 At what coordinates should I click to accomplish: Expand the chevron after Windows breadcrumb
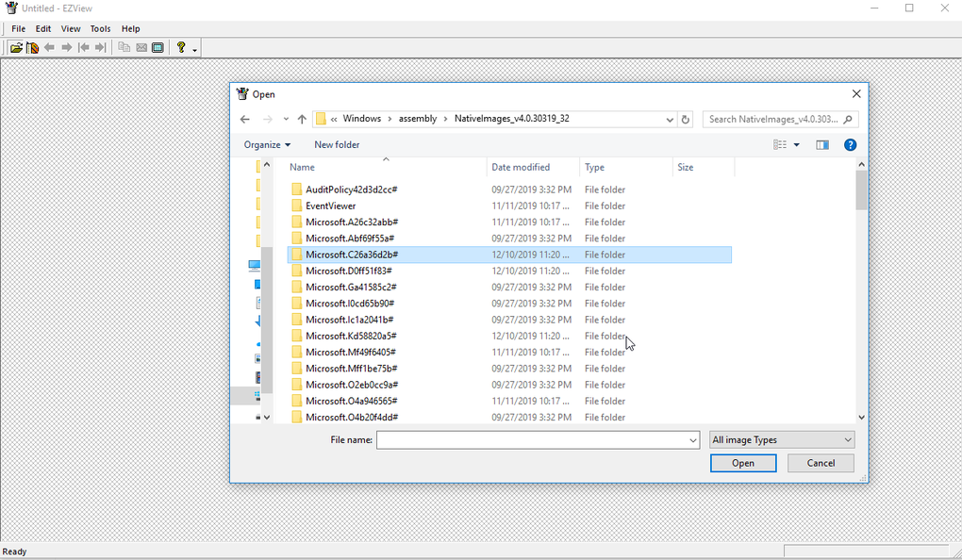(390, 119)
